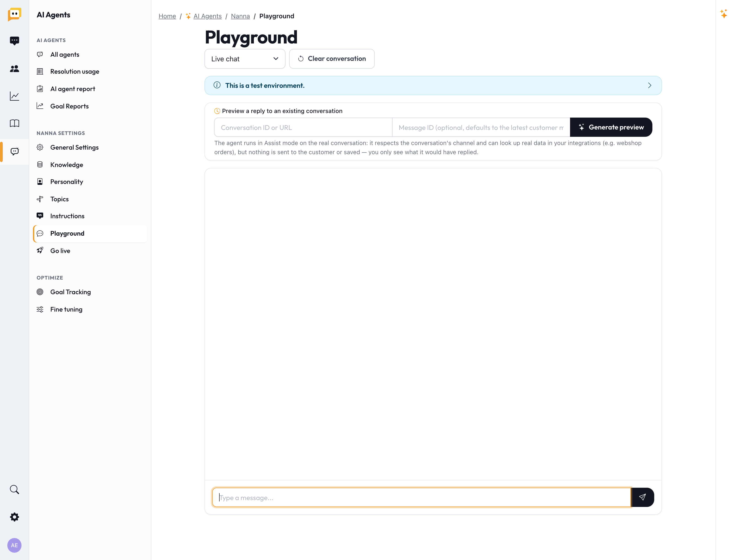Viewport: 732px width, 560px height.
Task: Click the sparkle AI assistant icon top right
Action: click(724, 14)
